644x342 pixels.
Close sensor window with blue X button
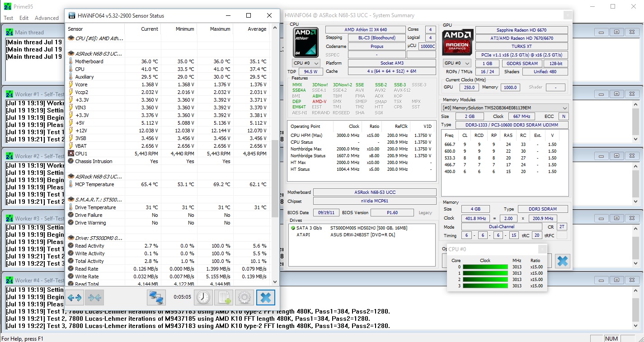pos(266,298)
